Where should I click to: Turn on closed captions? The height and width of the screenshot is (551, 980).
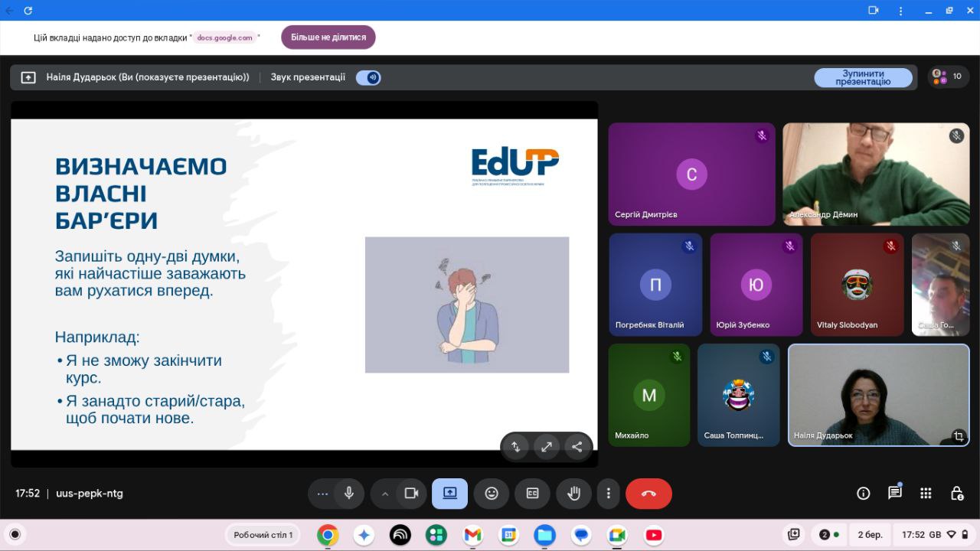pos(532,494)
